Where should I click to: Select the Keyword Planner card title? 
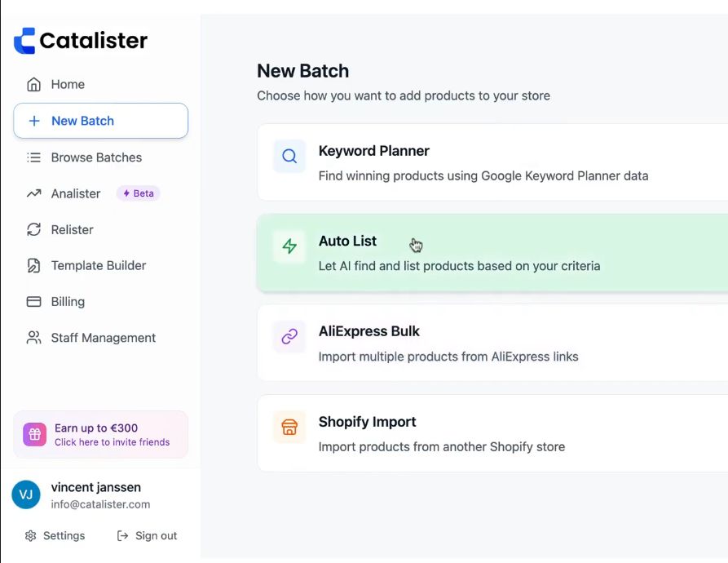(x=373, y=151)
